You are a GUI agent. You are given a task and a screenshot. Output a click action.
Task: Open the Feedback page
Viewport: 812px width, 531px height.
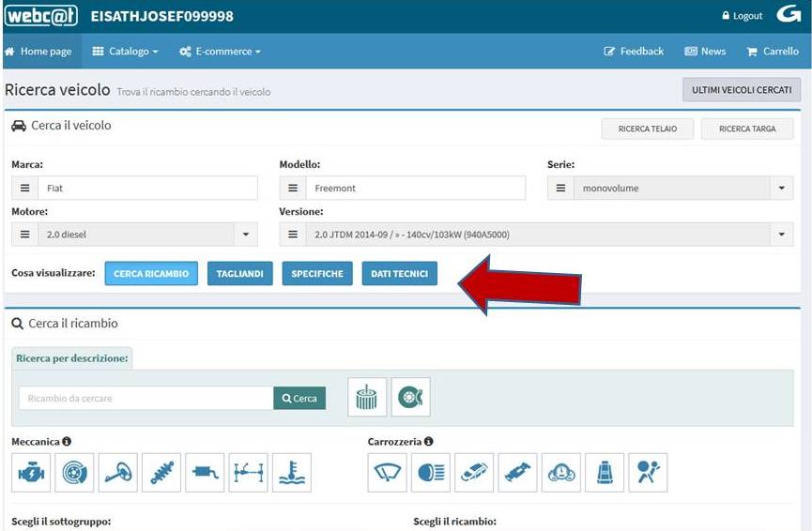coord(634,52)
